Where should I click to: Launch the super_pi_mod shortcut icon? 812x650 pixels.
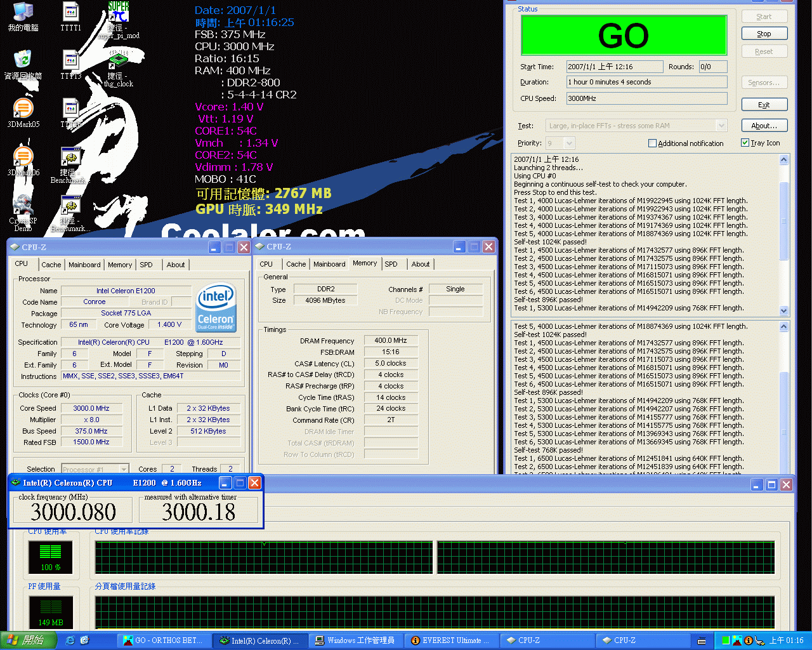click(118, 20)
